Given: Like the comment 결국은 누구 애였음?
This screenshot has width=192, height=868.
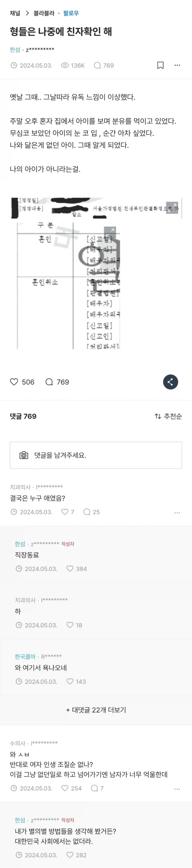Looking at the screenshot, I should 65,512.
